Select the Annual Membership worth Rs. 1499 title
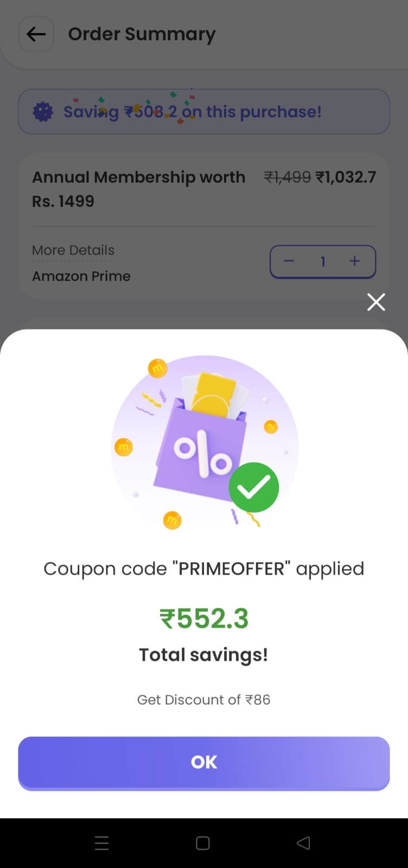 (x=138, y=189)
